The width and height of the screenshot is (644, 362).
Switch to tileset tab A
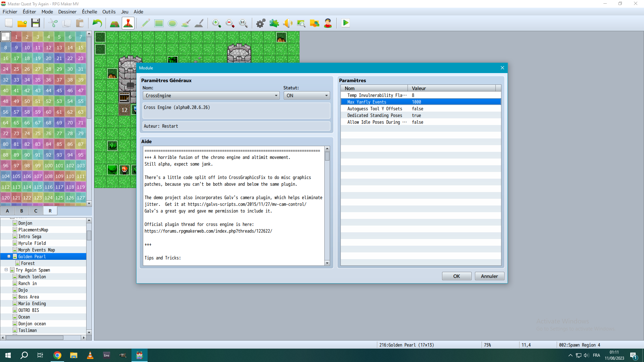point(7,211)
